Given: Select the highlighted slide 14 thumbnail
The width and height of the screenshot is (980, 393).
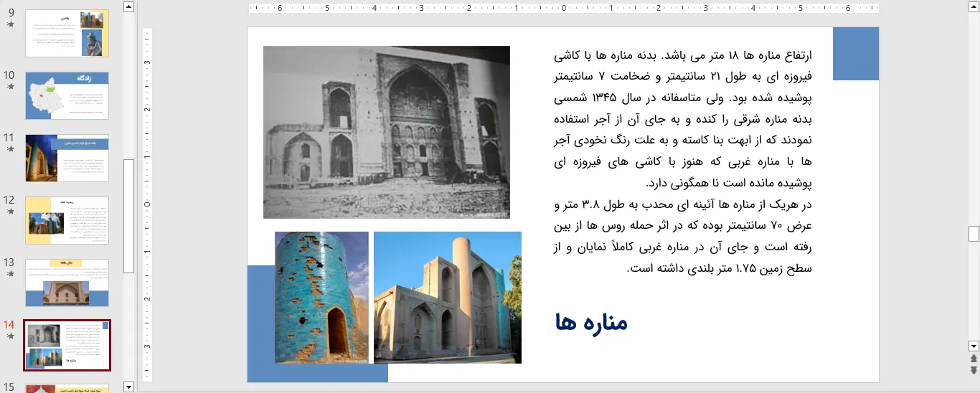Looking at the screenshot, I should click(x=67, y=345).
